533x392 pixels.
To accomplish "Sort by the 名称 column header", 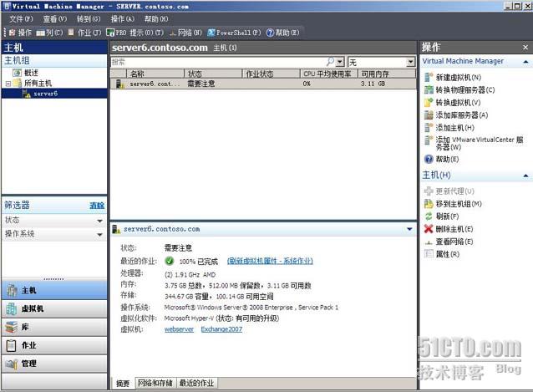I will [x=155, y=74].
